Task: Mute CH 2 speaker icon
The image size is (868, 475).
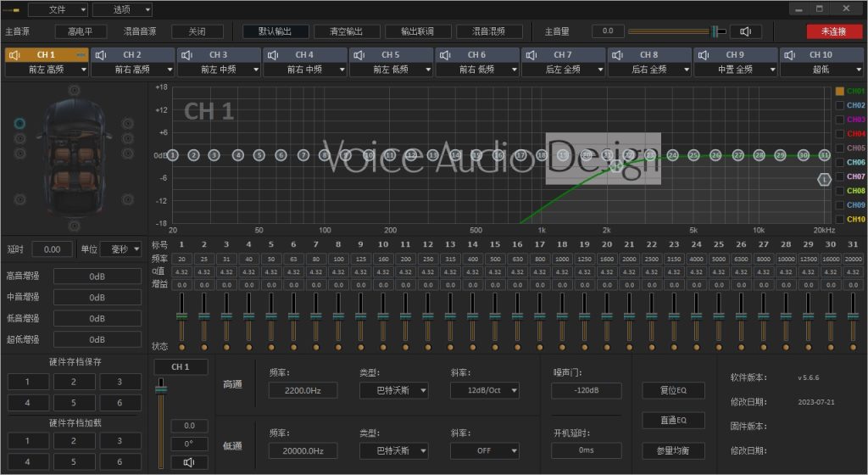Action: [x=101, y=55]
